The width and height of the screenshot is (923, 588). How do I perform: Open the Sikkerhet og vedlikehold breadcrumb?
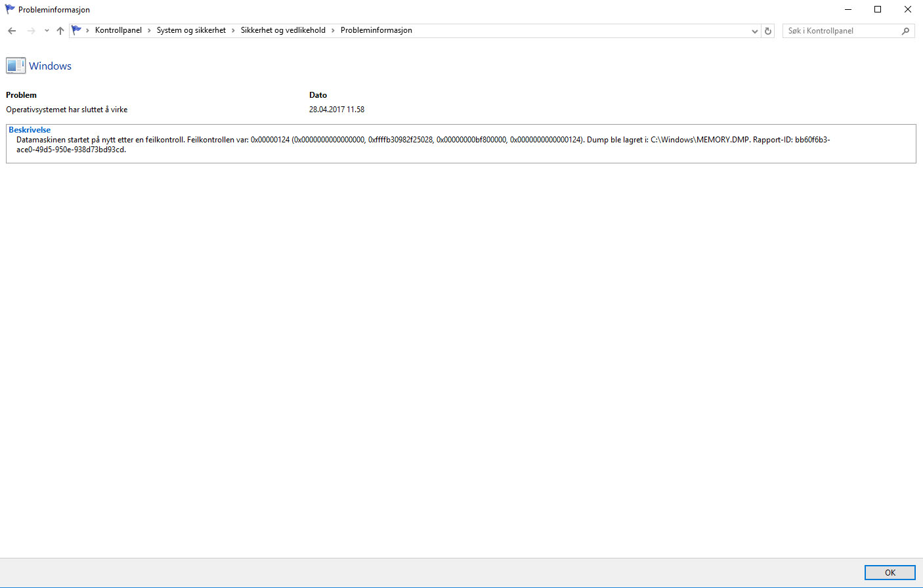(x=283, y=30)
